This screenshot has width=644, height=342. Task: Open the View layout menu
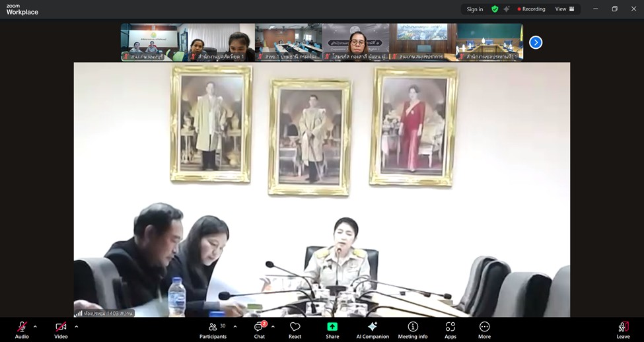pyautogui.click(x=564, y=9)
